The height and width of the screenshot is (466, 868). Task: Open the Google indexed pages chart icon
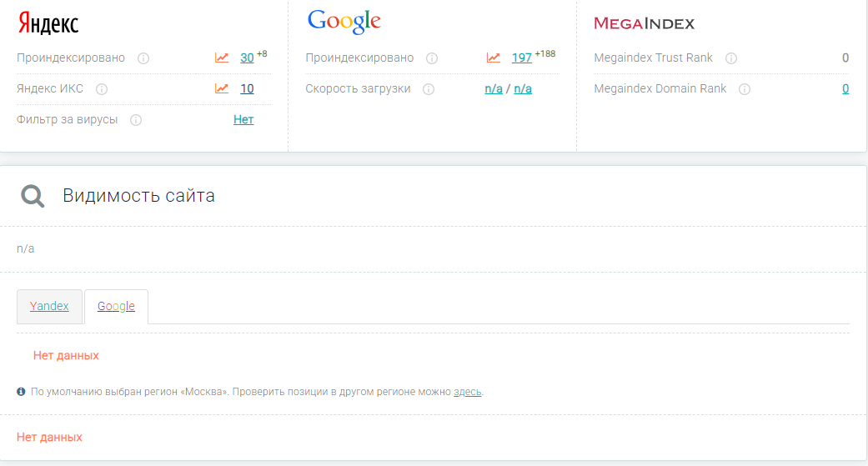click(x=494, y=58)
